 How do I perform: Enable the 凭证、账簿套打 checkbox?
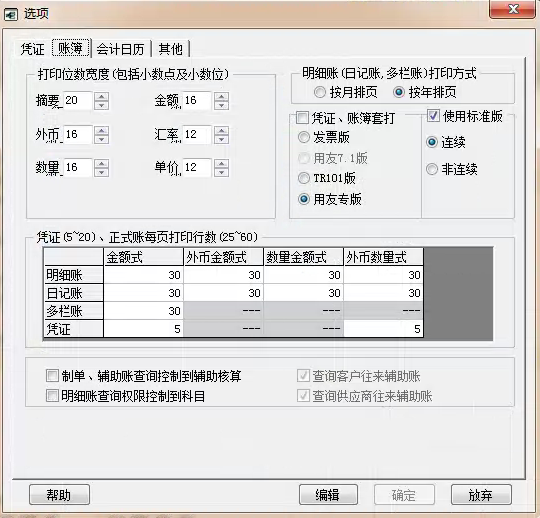[302, 118]
